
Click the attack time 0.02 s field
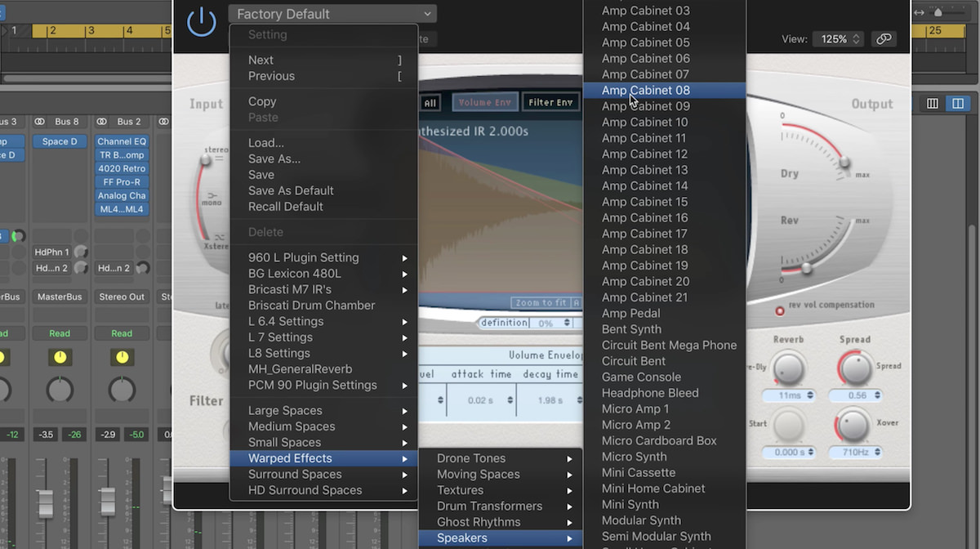coord(481,400)
